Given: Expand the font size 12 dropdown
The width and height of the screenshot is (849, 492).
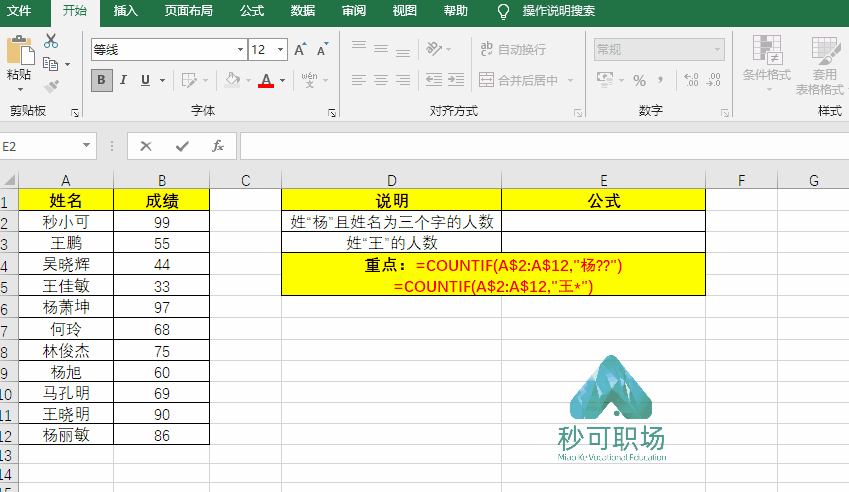Looking at the screenshot, I should [280, 50].
